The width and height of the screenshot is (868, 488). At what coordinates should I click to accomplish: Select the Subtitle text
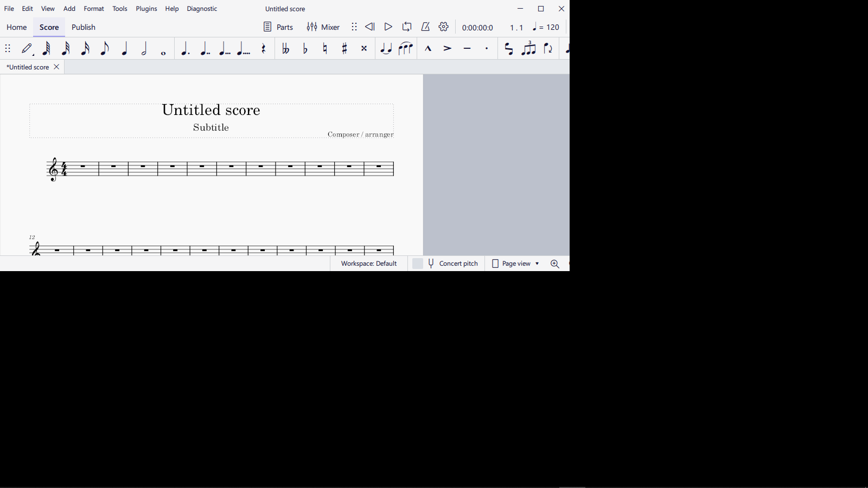pyautogui.click(x=211, y=127)
